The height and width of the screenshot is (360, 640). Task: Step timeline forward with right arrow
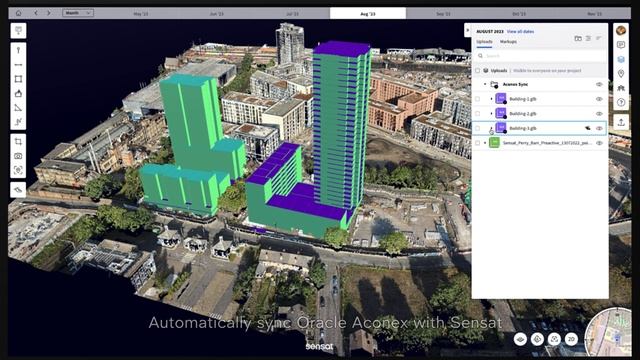click(49, 13)
